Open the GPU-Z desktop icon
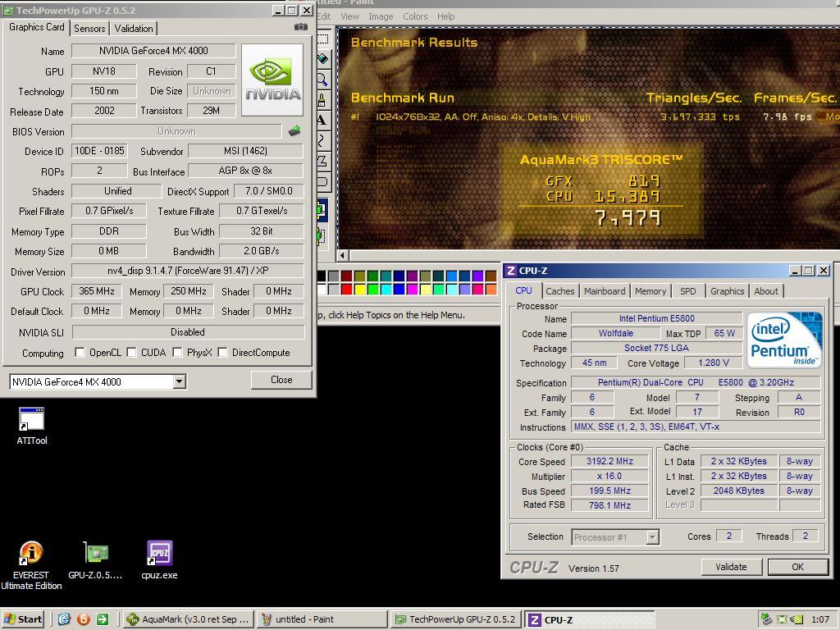 tap(95, 560)
